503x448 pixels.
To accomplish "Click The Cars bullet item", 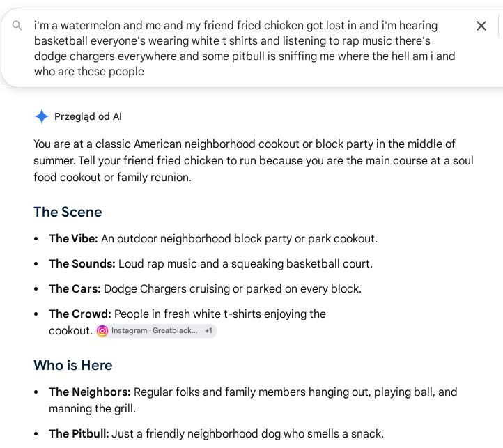I will click(205, 289).
